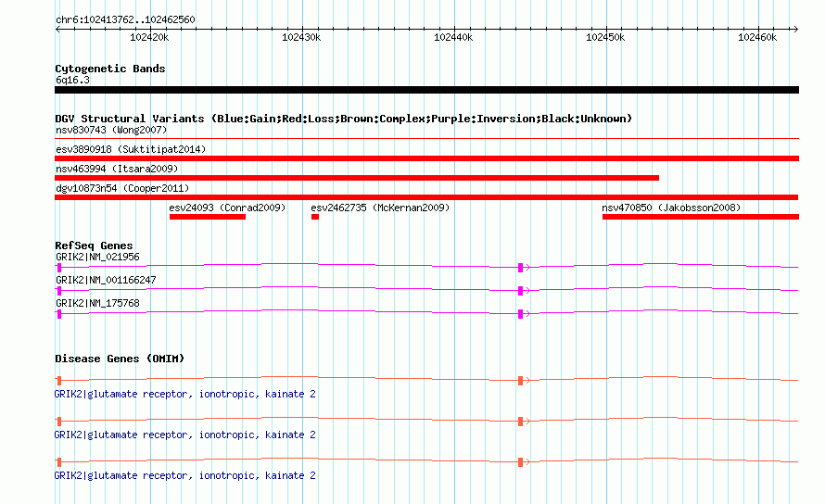This screenshot has width=825, height=504.
Task: Click the GRIK2|NM_021956 transcript label
Action: [x=98, y=257]
